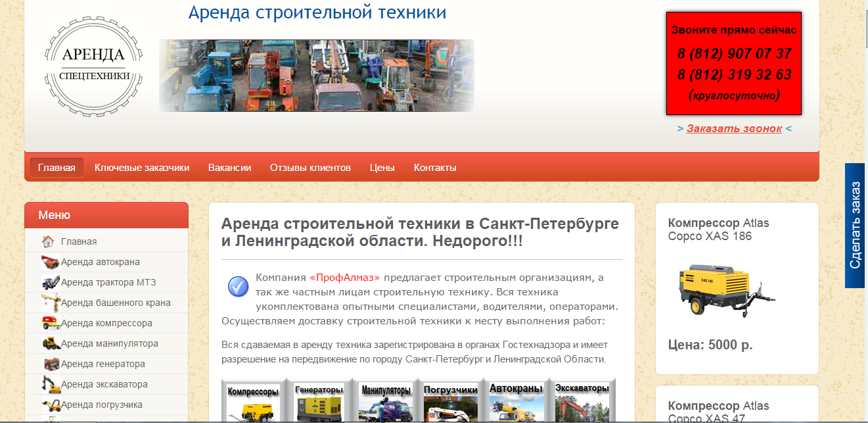Click the construction vehicles banner photo
Viewport: 868px width, 423px height.
coord(316,76)
